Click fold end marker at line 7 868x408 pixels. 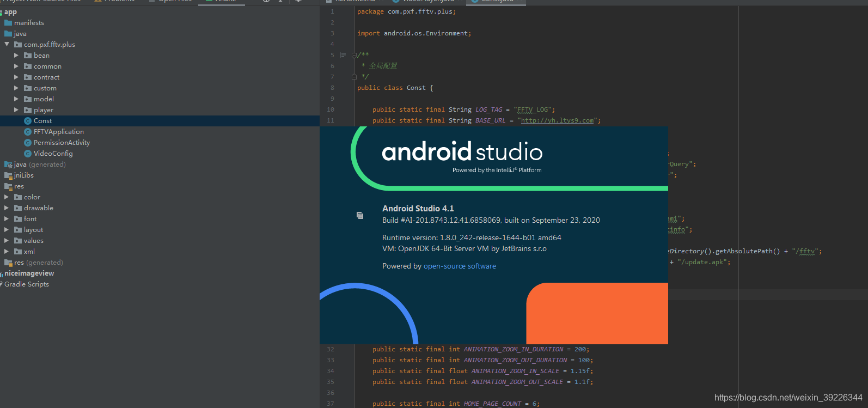pyautogui.click(x=354, y=77)
